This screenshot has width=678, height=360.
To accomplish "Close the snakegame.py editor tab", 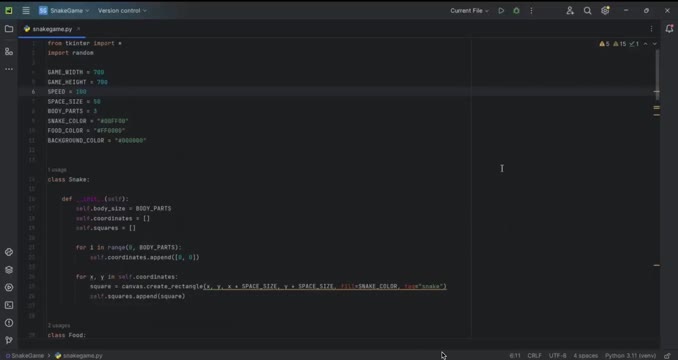I will (x=78, y=29).
